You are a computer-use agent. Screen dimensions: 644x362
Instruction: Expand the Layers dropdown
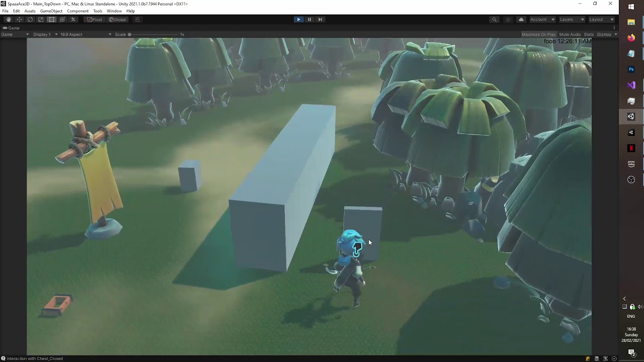point(572,20)
